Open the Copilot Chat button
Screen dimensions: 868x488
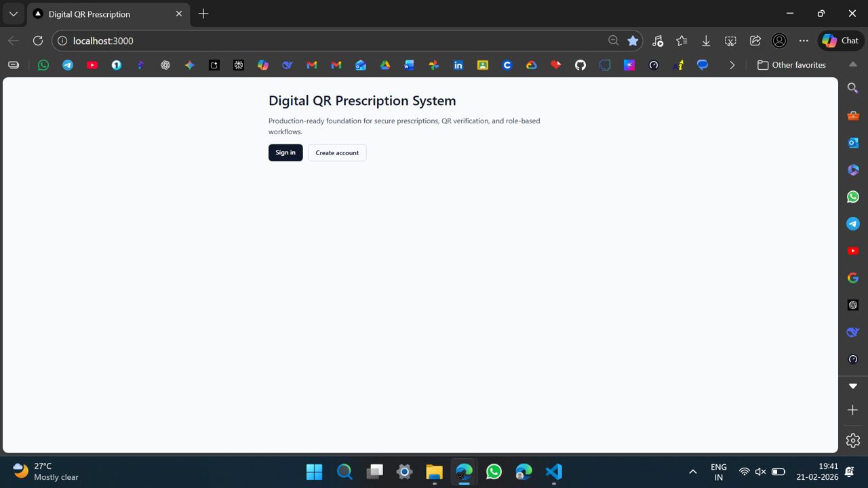coord(841,41)
